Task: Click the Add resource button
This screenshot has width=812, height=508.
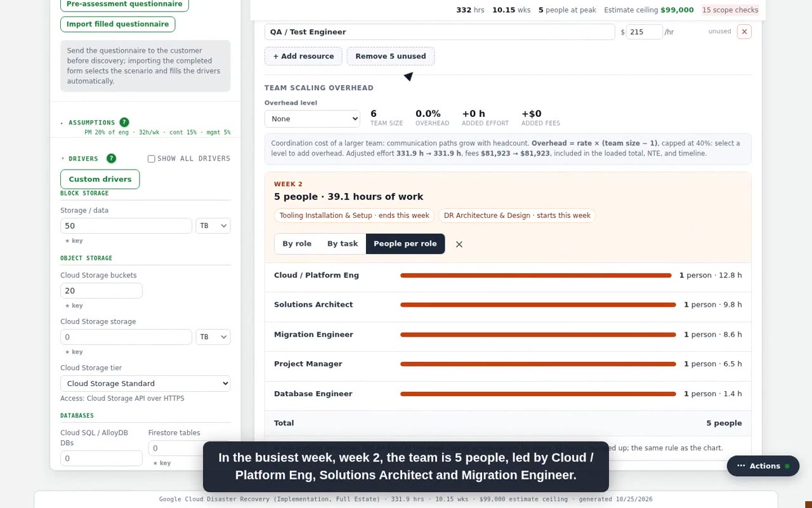Action: pos(303,57)
